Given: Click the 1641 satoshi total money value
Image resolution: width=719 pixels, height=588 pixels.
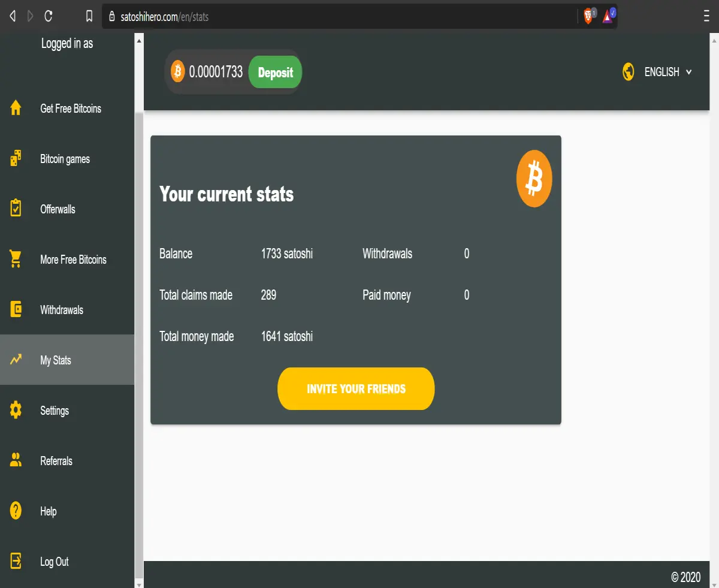Looking at the screenshot, I should click(x=287, y=336).
